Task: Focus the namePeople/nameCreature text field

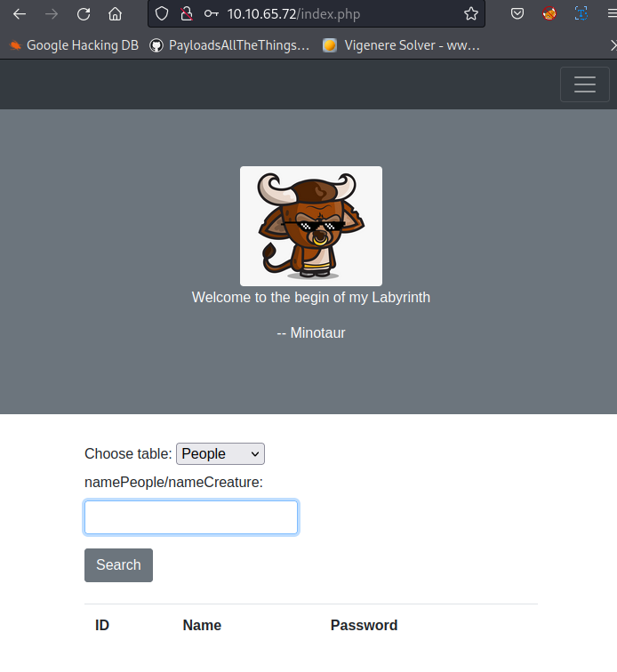Action: coord(191,517)
